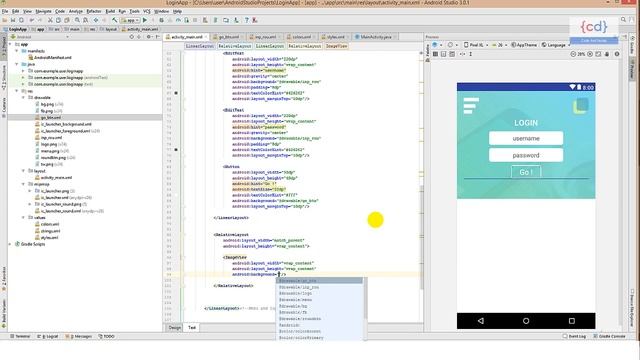Open the Preview panel settings gear
Viewport: 640px width, 360px height.
pos(617,54)
